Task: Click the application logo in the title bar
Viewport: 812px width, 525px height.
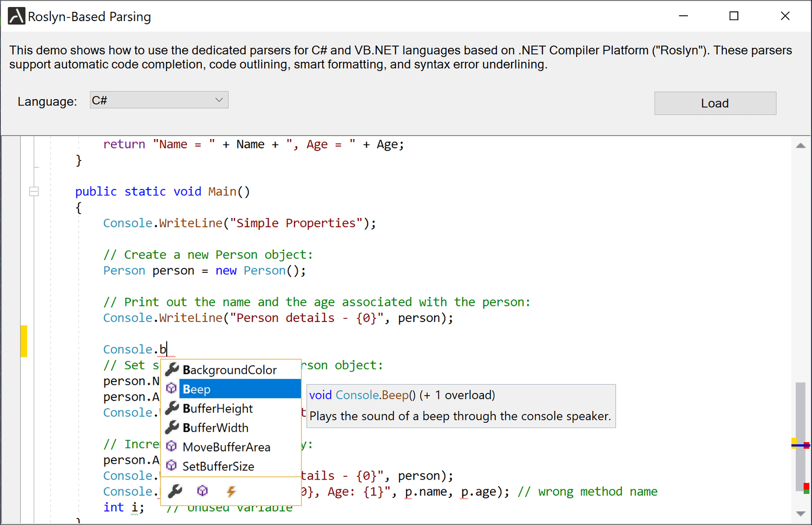Action: point(16,16)
